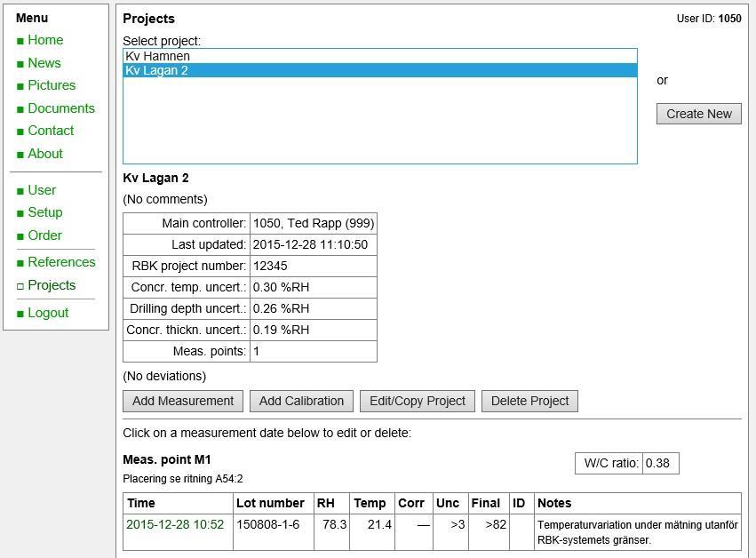Image resolution: width=756 pixels, height=558 pixels.
Task: Click the ID column header
Action: tap(519, 503)
